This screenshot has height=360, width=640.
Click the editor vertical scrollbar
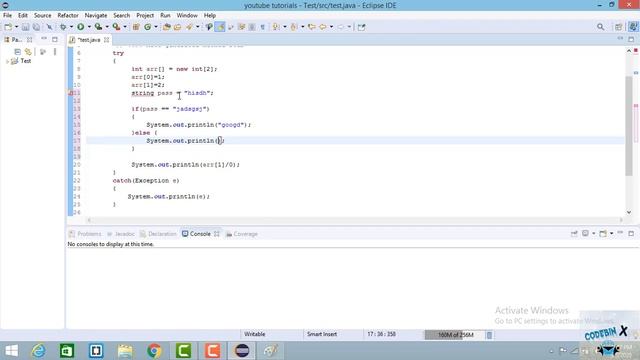click(629, 126)
